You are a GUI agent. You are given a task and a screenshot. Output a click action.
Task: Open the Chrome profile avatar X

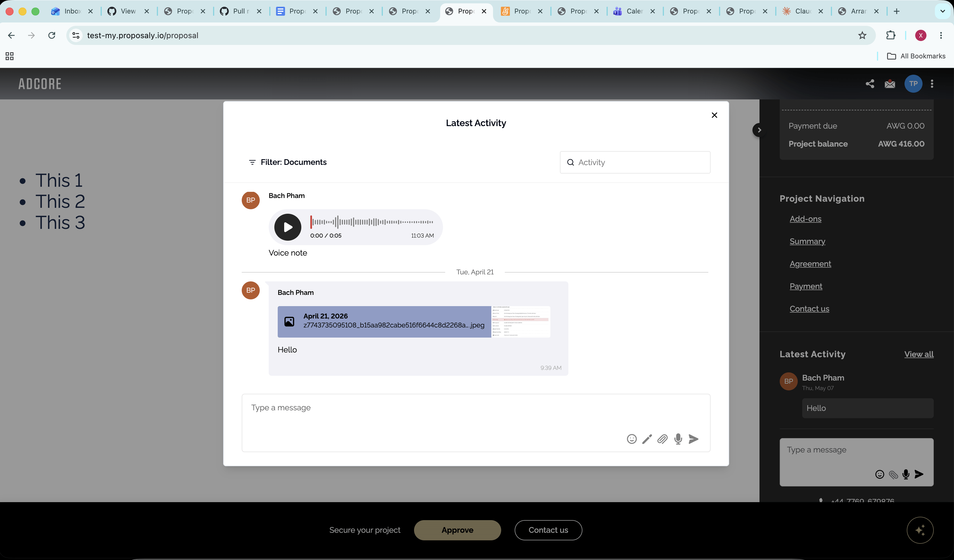pyautogui.click(x=921, y=36)
